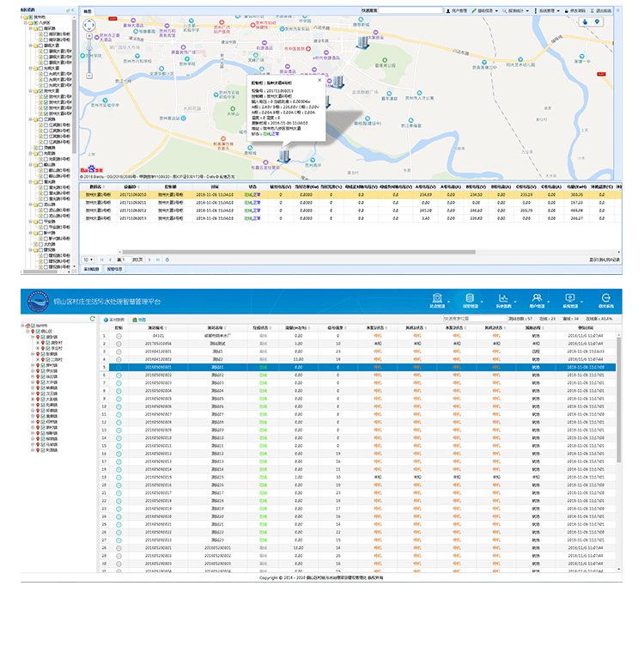Image resolution: width=644 pixels, height=653 pixels.
Task: Toggle the root checkbox in station tree
Action: tap(33, 326)
